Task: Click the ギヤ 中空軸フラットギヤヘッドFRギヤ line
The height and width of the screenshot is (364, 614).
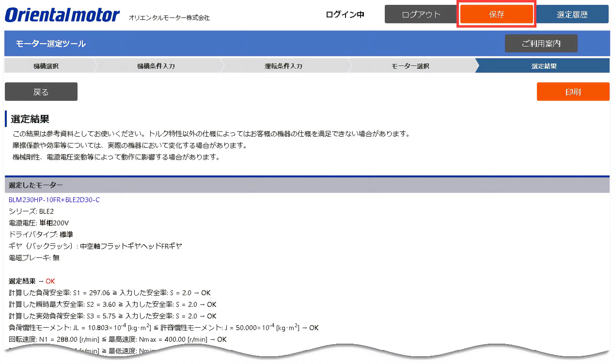Action: (x=95, y=246)
